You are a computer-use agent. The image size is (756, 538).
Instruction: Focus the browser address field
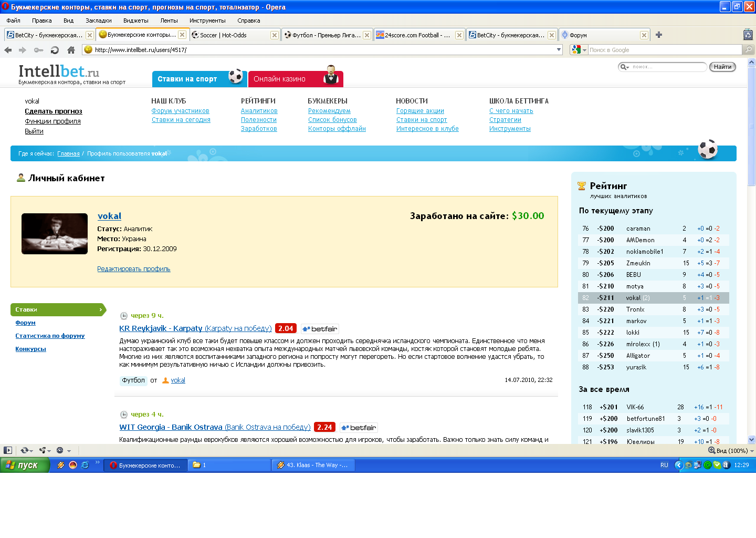pyautogui.click(x=323, y=50)
